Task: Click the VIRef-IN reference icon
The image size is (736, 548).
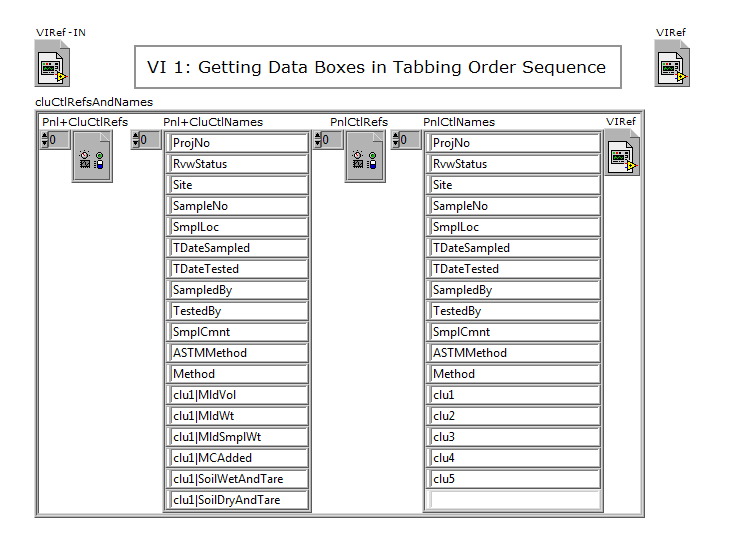Action: [52, 63]
